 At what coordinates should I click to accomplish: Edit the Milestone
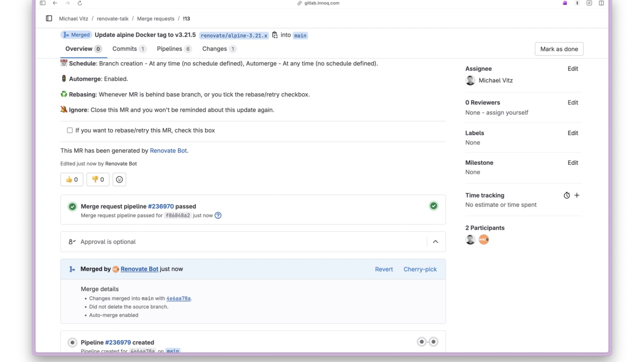(573, 163)
